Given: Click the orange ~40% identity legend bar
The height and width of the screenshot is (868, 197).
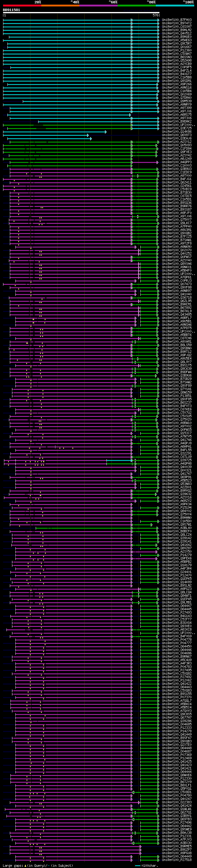Looking at the screenshot, I should (60, 6).
